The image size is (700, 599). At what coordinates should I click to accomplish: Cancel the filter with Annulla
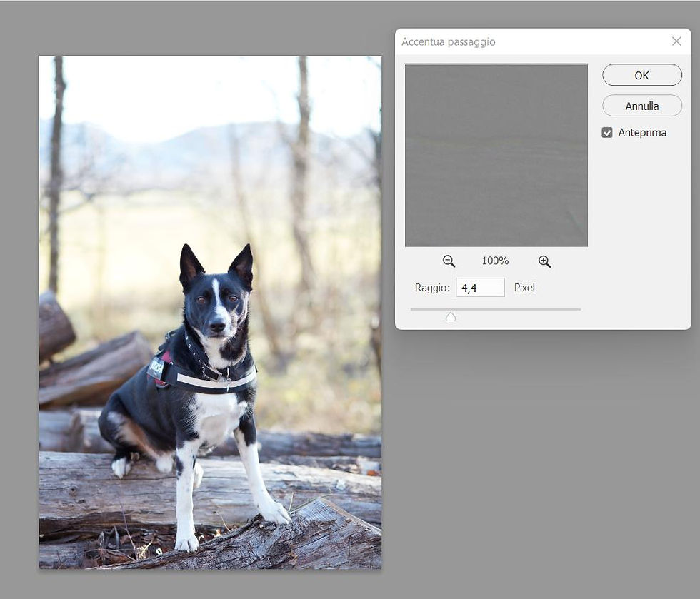click(x=642, y=106)
